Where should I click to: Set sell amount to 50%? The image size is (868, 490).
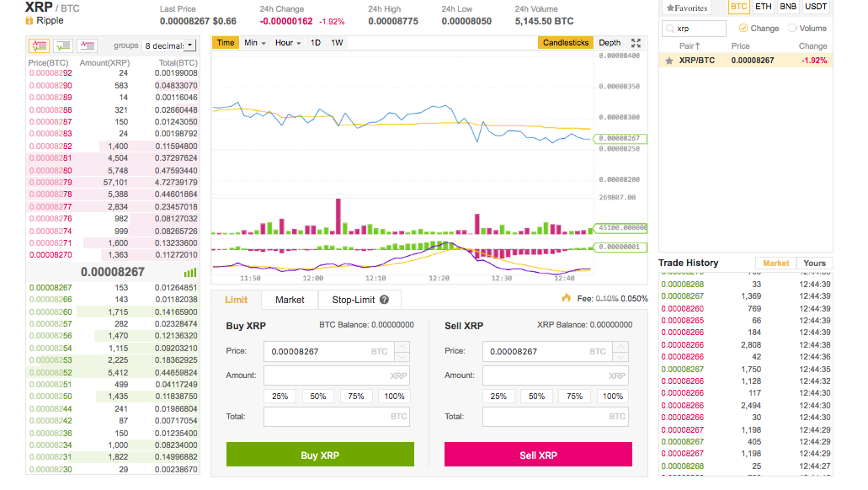(536, 396)
